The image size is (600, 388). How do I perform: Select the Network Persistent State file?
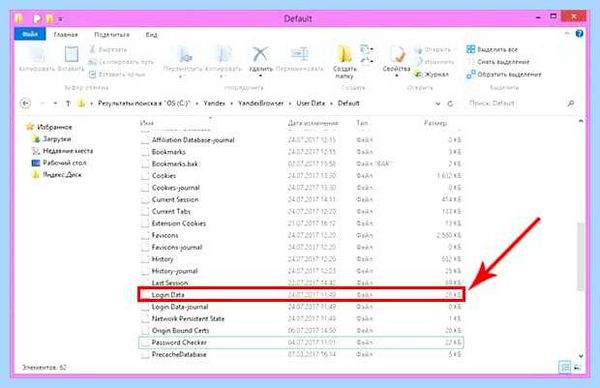301,319
